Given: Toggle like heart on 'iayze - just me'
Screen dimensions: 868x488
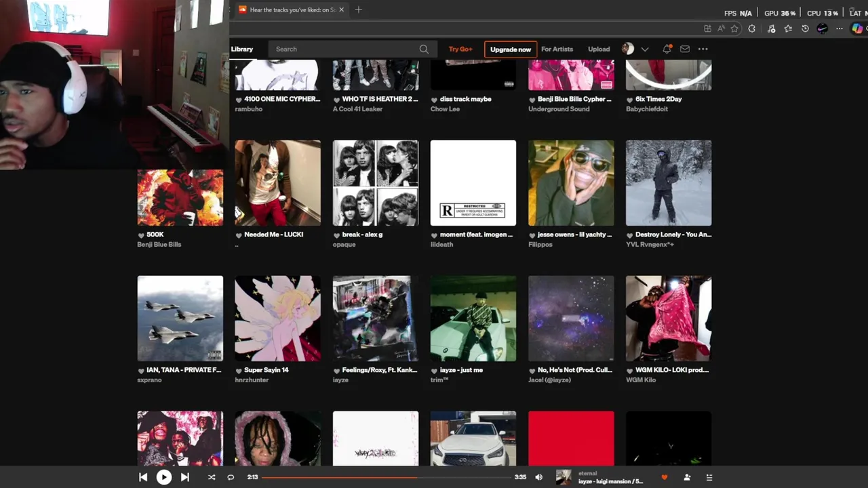Looking at the screenshot, I should (x=434, y=371).
